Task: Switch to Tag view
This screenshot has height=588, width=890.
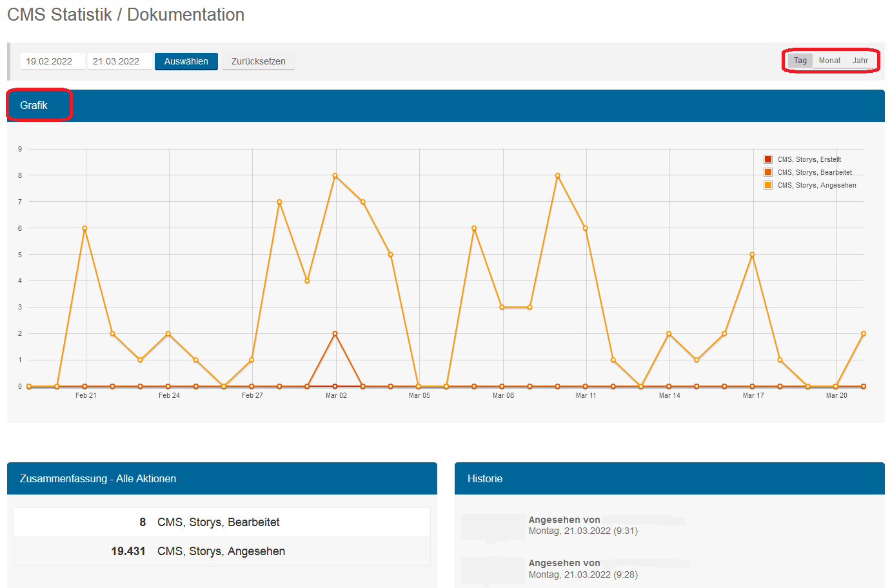Action: pos(800,61)
